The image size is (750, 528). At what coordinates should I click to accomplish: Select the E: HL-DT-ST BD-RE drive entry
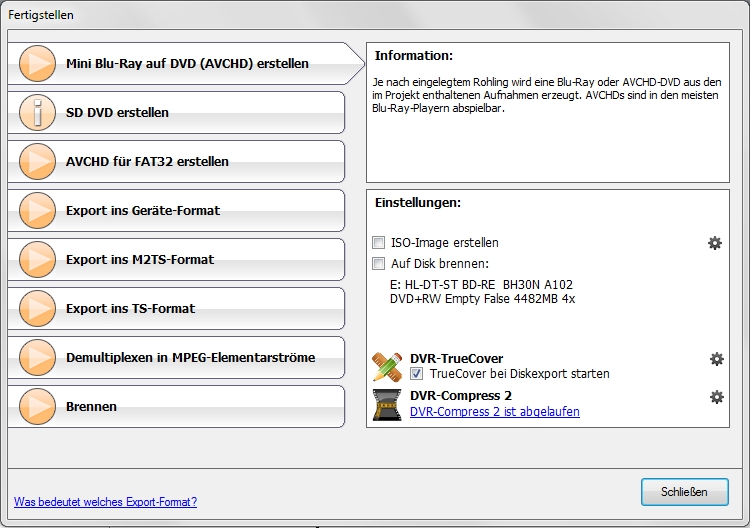482,292
